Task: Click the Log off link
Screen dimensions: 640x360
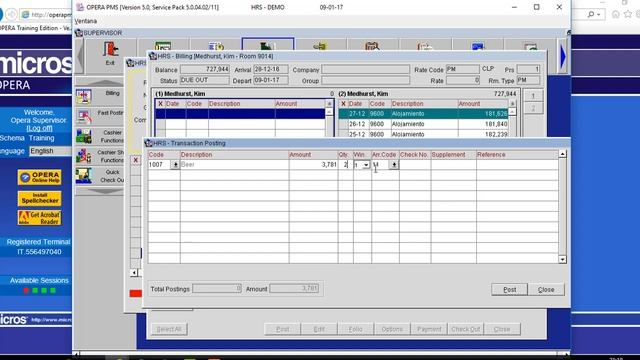Action: click(39, 128)
